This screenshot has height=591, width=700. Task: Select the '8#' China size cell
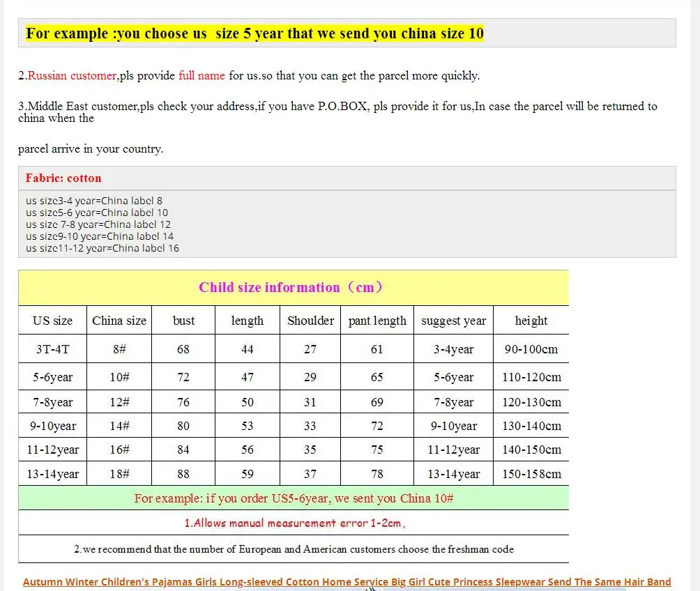pos(119,349)
